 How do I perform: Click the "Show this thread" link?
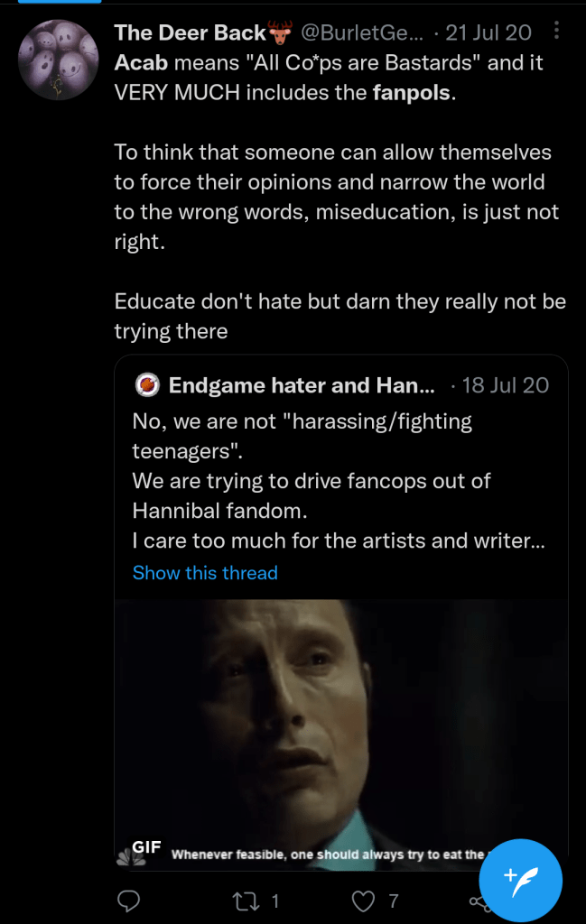pyautogui.click(x=205, y=573)
